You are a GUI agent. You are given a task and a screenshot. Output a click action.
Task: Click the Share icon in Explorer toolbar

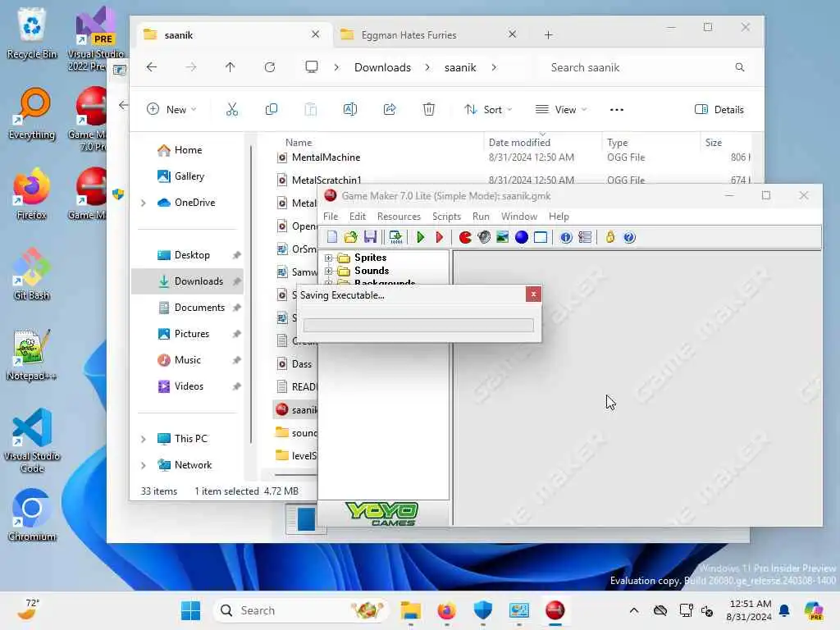coord(390,109)
